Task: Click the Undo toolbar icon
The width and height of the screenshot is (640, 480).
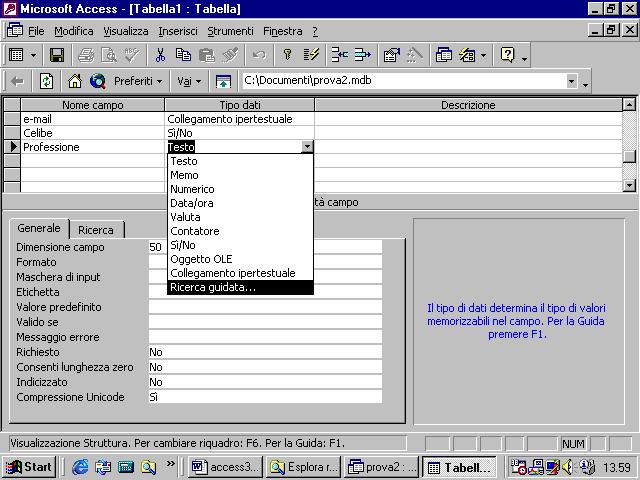Action: [259, 55]
